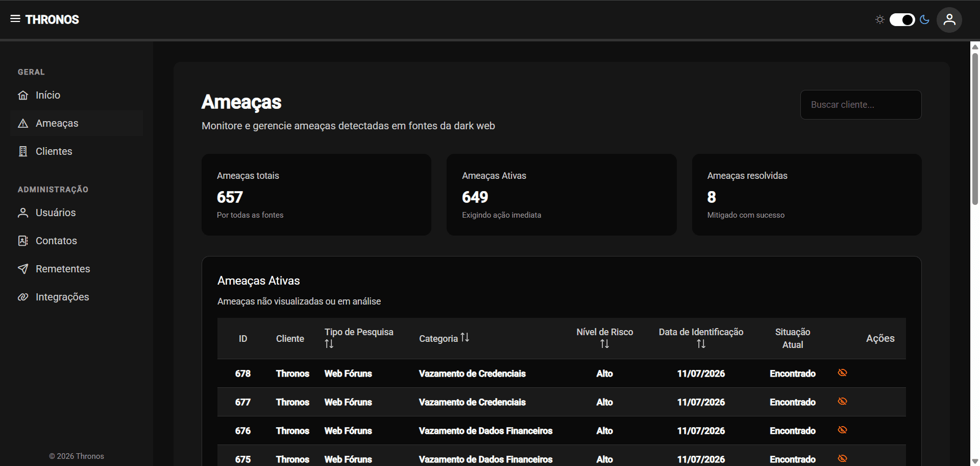Click the Contatos address book icon
This screenshot has width=980, height=466.
[x=23, y=241]
